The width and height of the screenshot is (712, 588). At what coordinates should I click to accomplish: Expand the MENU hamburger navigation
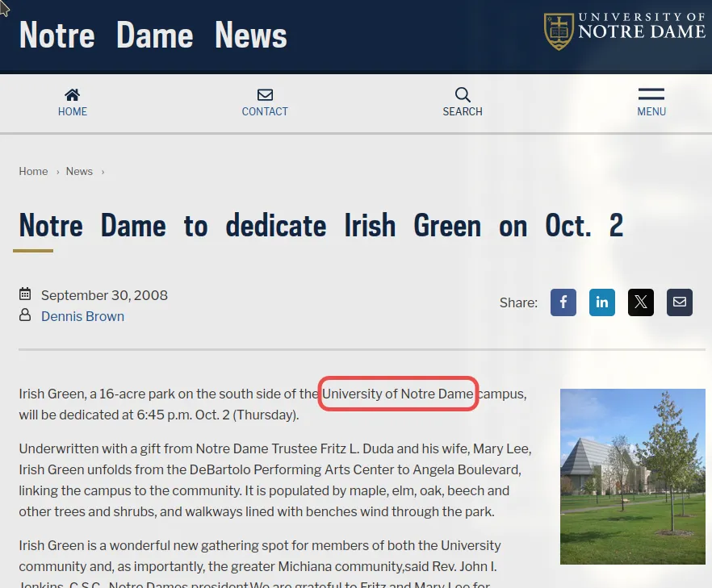pyautogui.click(x=651, y=95)
